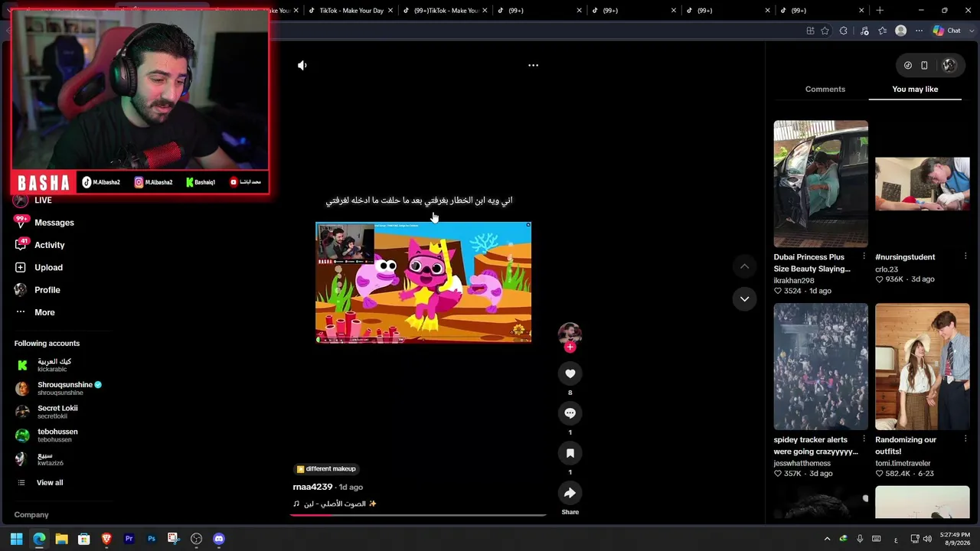Open the original sound music link
980x551 pixels.
coord(335,504)
